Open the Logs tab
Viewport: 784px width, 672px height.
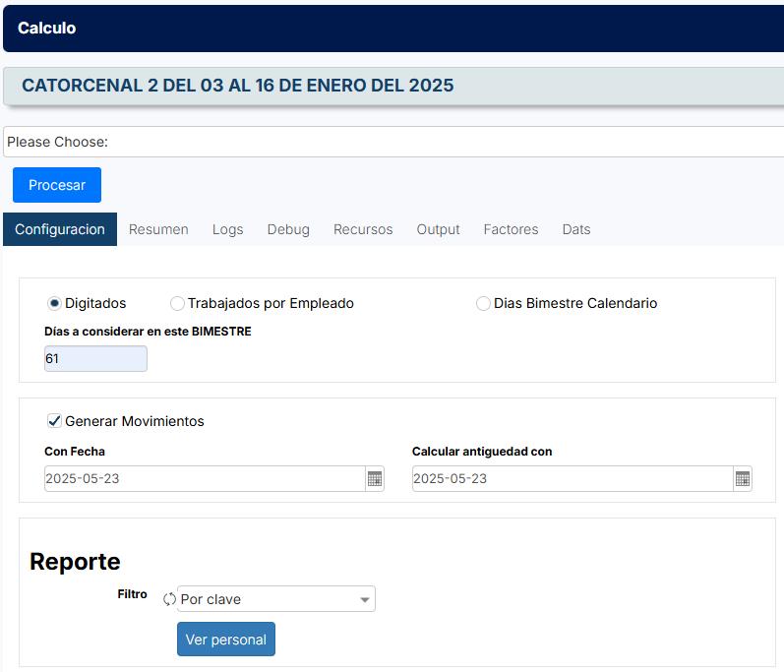pyautogui.click(x=227, y=229)
